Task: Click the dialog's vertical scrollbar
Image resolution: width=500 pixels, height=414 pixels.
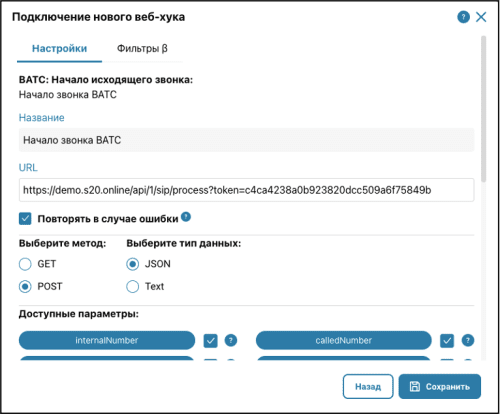Action: click(x=483, y=109)
